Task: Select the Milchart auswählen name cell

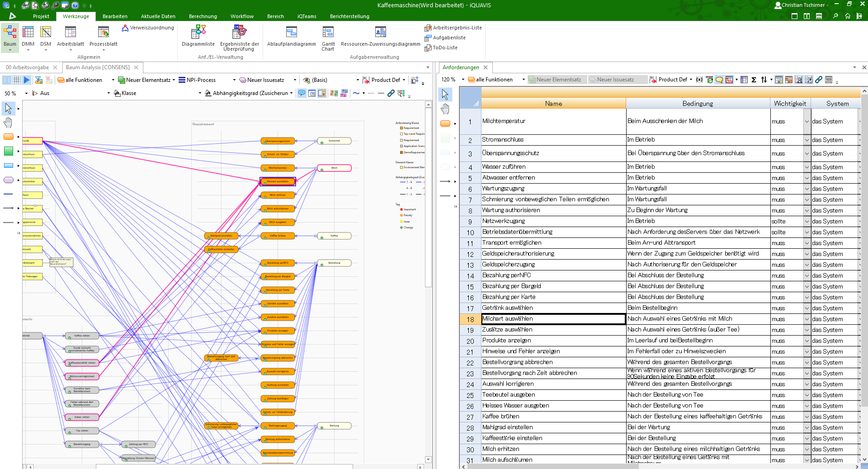Action: pyautogui.click(x=553, y=319)
